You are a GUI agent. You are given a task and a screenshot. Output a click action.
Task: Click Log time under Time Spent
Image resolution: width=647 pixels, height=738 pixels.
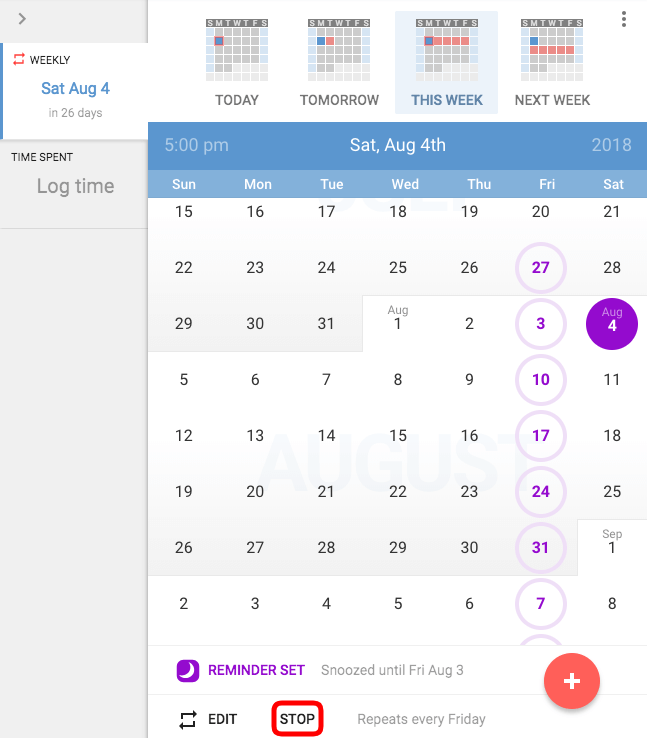75,186
